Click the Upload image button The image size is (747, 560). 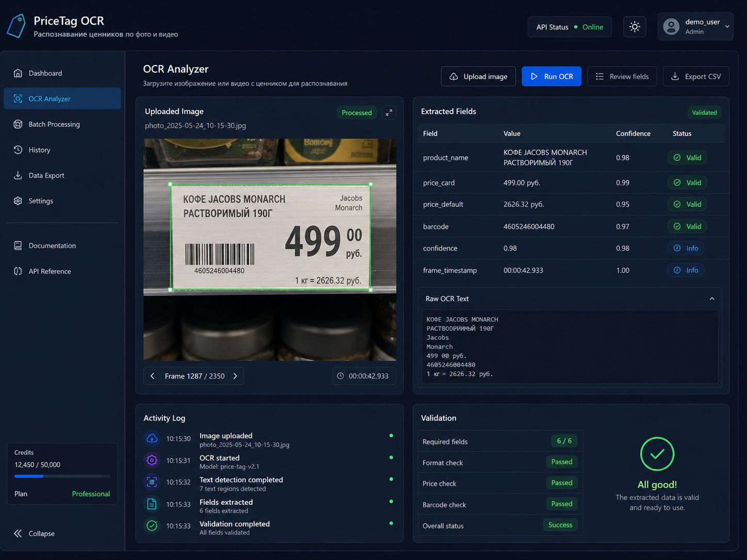[x=478, y=76]
